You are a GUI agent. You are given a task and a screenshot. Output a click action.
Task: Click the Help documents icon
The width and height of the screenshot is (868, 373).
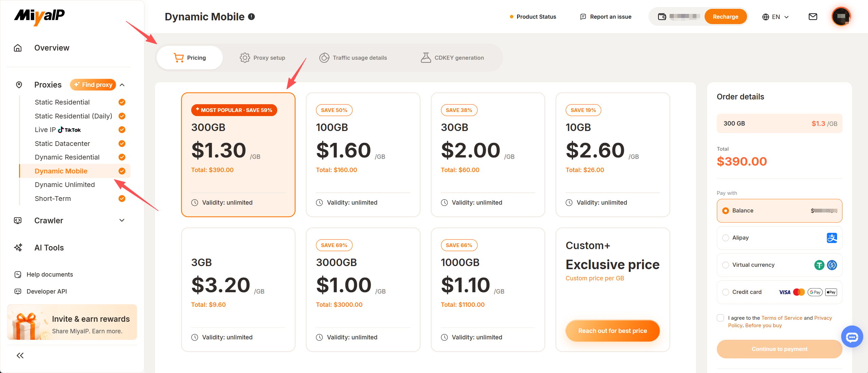click(x=18, y=275)
